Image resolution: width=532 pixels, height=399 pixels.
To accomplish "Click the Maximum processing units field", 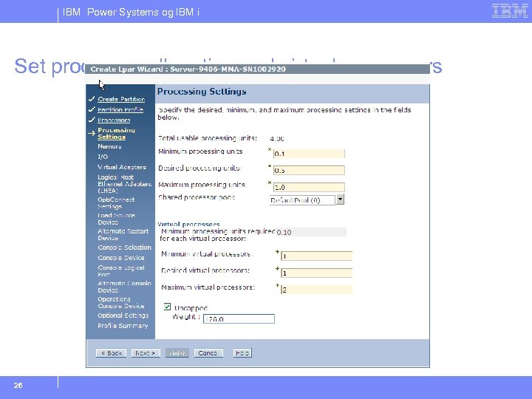I will (x=309, y=187).
